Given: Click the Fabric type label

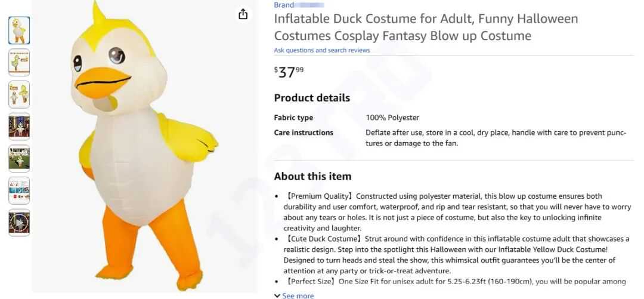Looking at the screenshot, I should pos(293,118).
